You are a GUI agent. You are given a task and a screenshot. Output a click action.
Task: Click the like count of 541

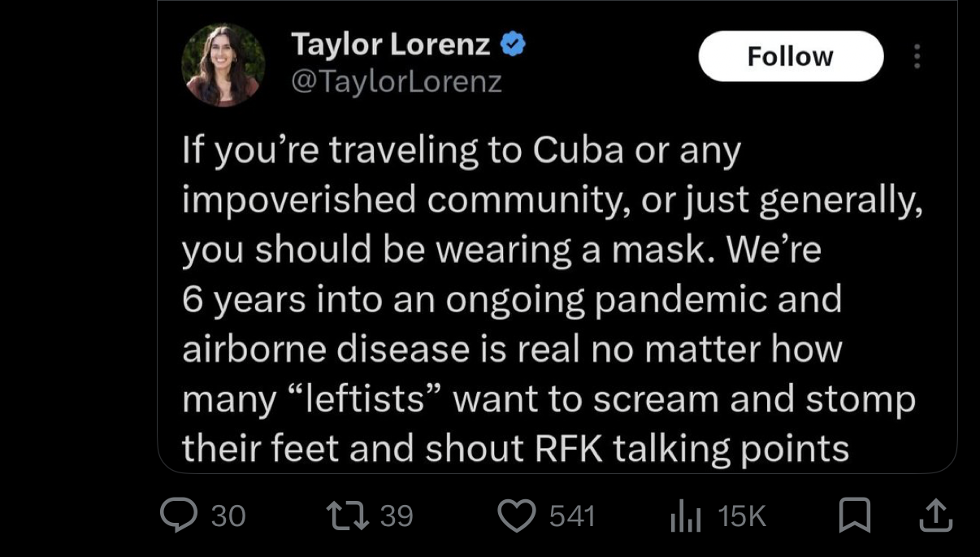(x=573, y=516)
